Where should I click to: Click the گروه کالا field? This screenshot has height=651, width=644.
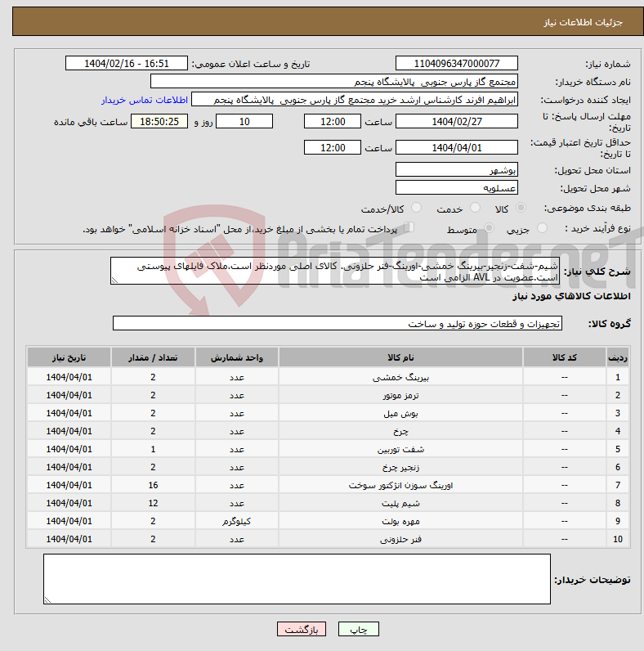pos(338,323)
